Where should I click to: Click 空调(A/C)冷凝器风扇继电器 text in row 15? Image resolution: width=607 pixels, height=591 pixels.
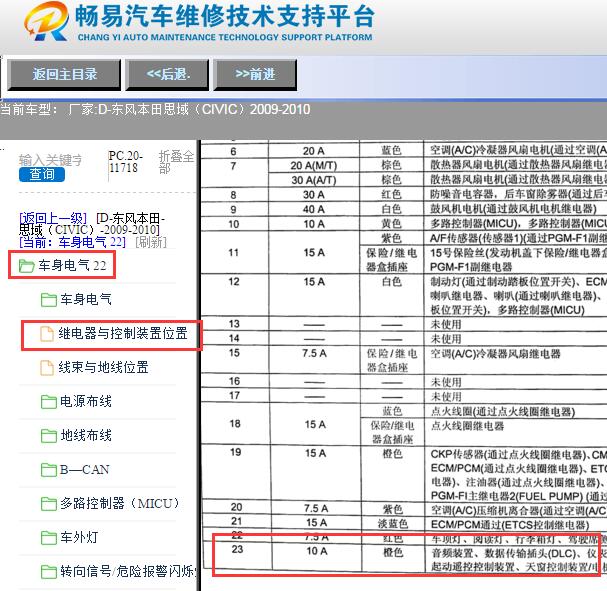pos(496,354)
